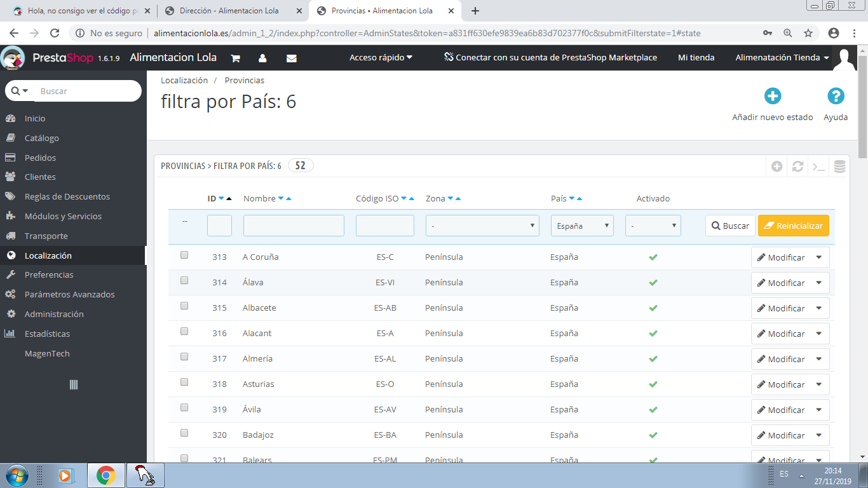Click the panel add-new plus icon

click(776, 166)
